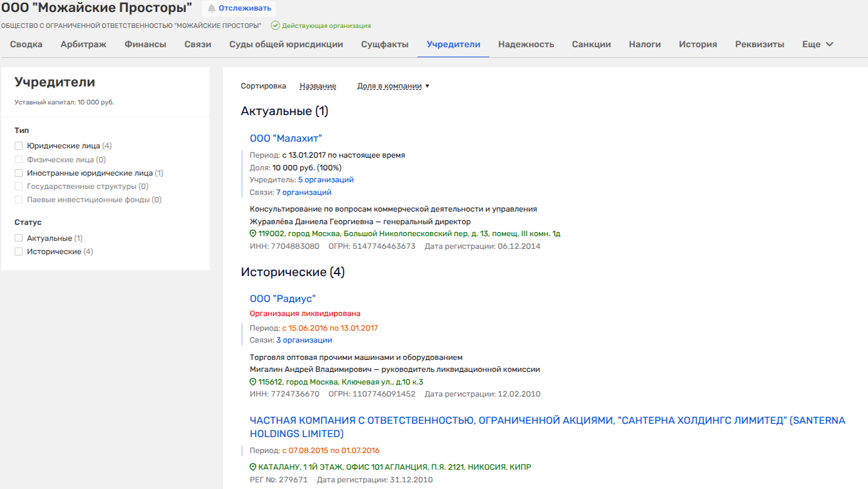
Task: Click the map pin icon by address 119002
Action: click(253, 234)
